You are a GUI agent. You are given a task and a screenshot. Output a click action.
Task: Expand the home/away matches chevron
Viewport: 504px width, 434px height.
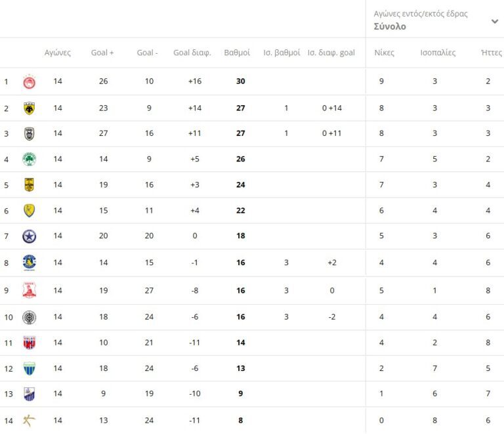(494, 21)
